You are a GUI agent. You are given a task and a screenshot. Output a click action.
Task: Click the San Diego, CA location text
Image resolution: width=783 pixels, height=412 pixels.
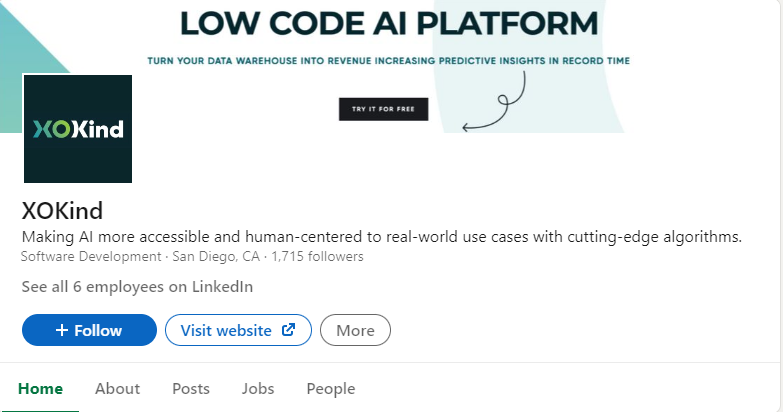click(x=216, y=256)
